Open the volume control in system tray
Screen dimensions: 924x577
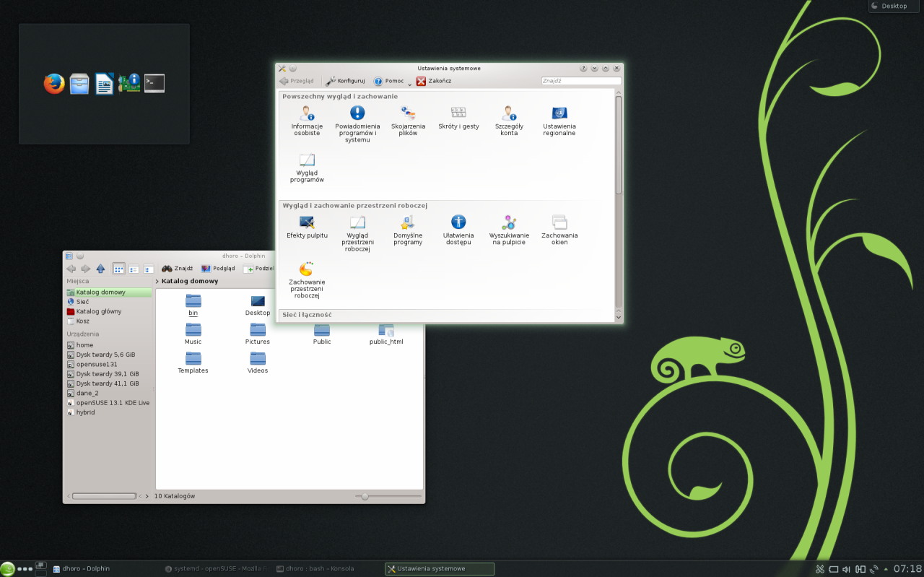tap(846, 569)
